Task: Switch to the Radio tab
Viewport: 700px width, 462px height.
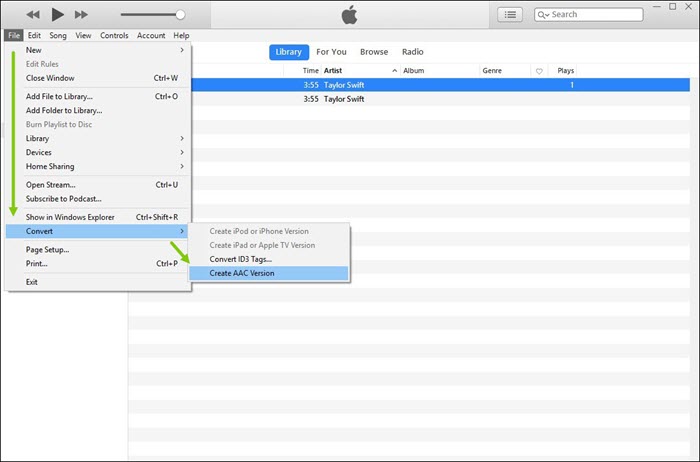Action: [x=412, y=52]
